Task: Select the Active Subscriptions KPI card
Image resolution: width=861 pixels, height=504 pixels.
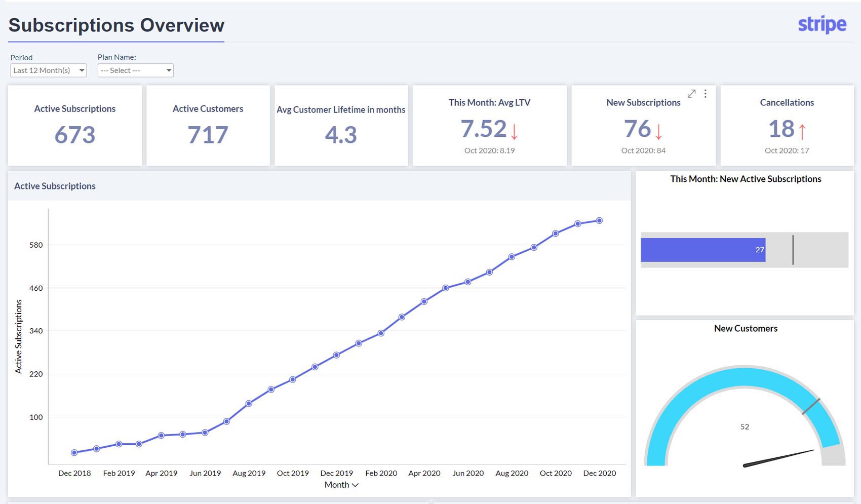Action: [x=74, y=126]
